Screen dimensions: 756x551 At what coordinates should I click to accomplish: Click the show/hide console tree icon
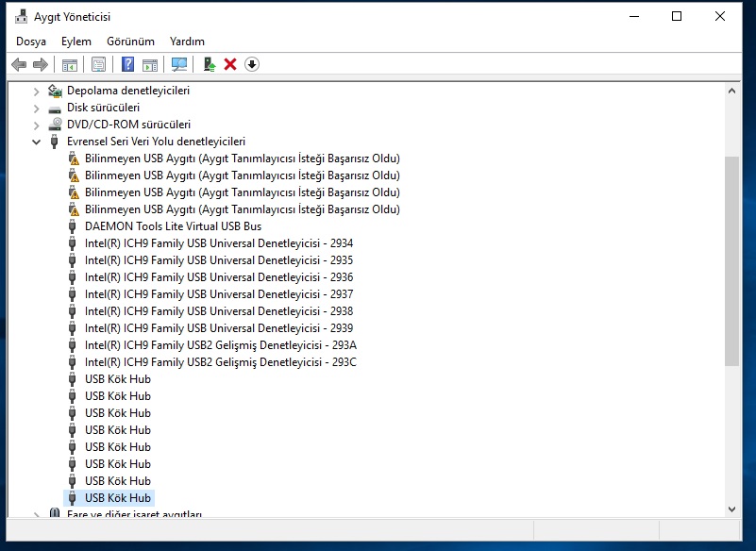[69, 64]
